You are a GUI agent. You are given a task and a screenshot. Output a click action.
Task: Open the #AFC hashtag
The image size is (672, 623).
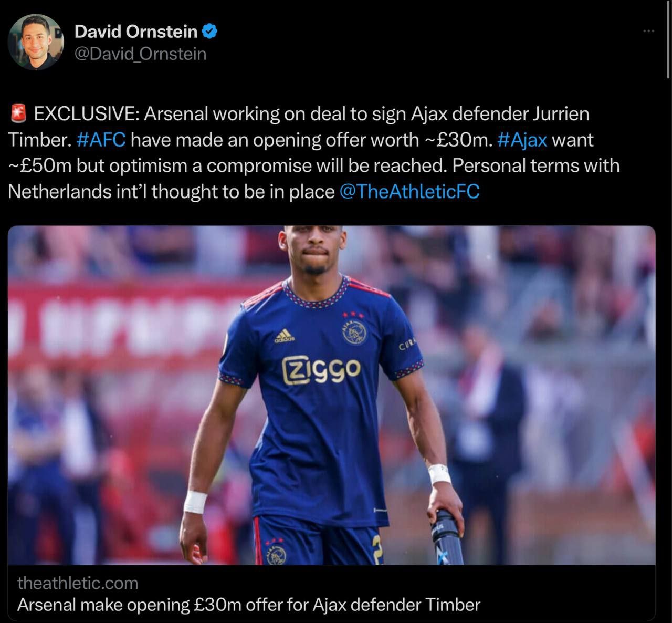(x=101, y=140)
